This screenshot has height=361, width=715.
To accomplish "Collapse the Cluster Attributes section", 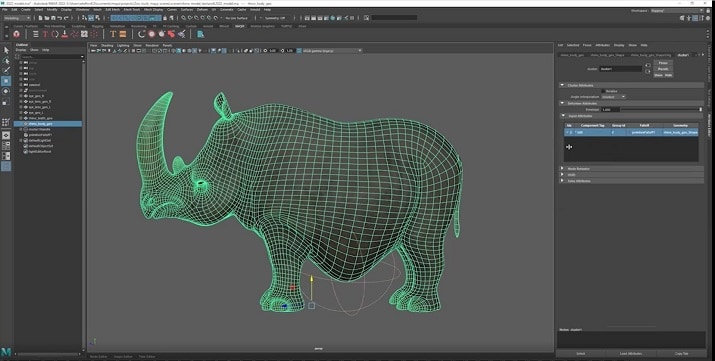I will point(563,85).
